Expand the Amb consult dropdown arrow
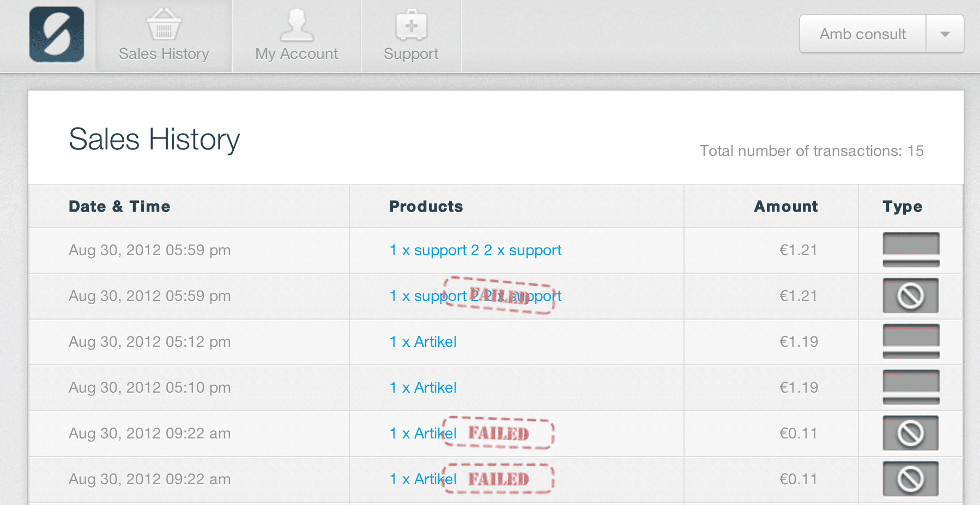The image size is (980, 505). pos(945,34)
